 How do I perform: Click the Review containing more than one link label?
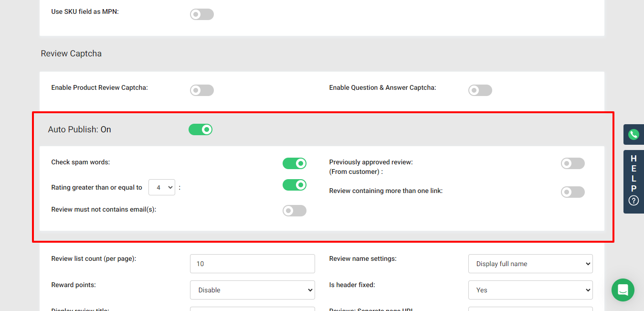coord(386,191)
